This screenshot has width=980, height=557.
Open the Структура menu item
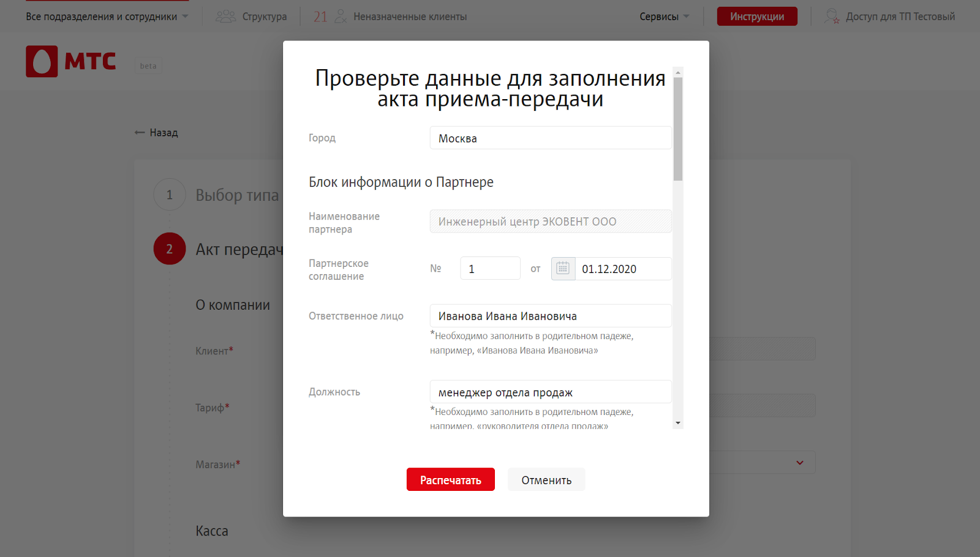click(264, 17)
